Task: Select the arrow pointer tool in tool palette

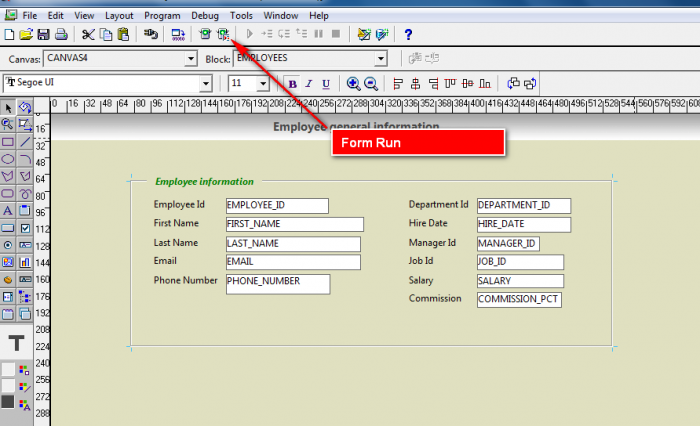Action: coord(8,108)
